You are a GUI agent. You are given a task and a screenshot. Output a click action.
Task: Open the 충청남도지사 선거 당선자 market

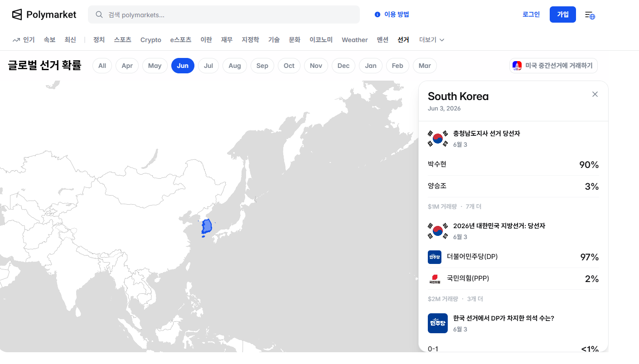[487, 134]
